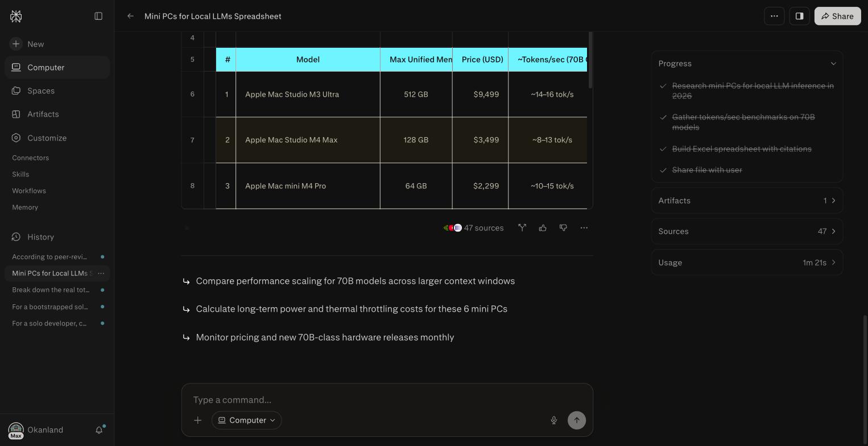Click the Max Unified Memory column header
Viewport: 868px width, 446px height.
(416, 59)
